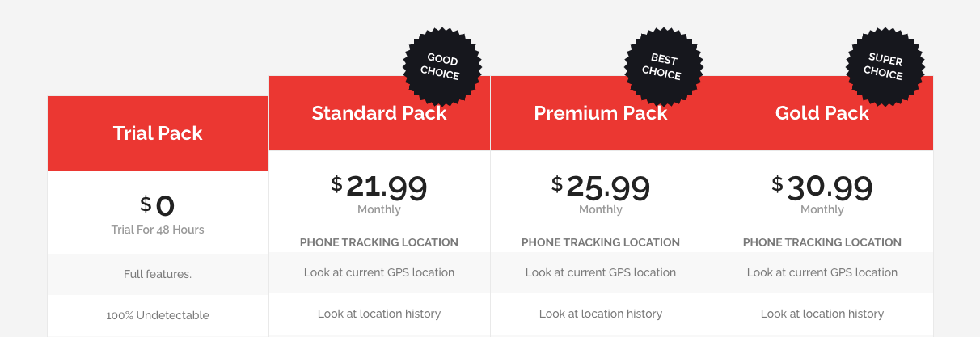
Task: Click the Super Choice badge
Action: pos(885,67)
